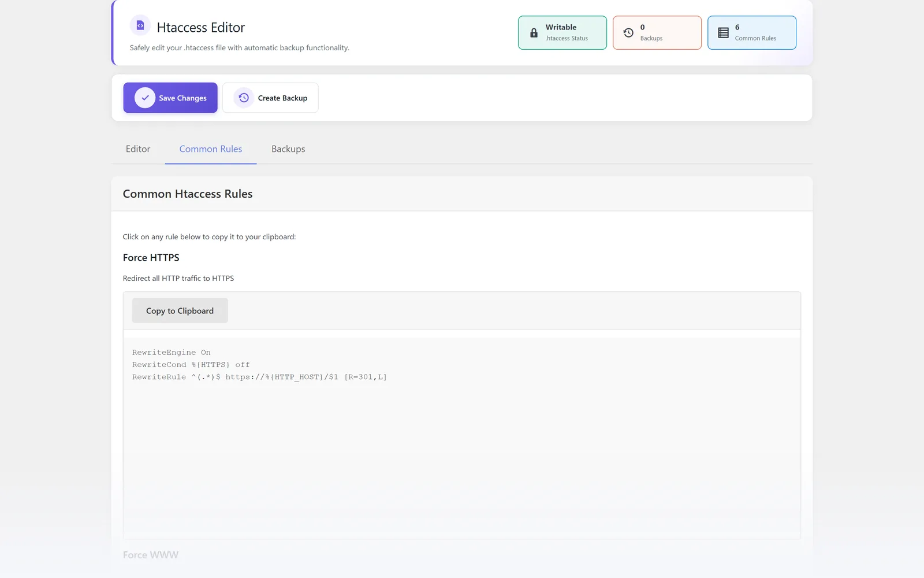Open the Backups tab
The height and width of the screenshot is (578, 924).
point(288,149)
